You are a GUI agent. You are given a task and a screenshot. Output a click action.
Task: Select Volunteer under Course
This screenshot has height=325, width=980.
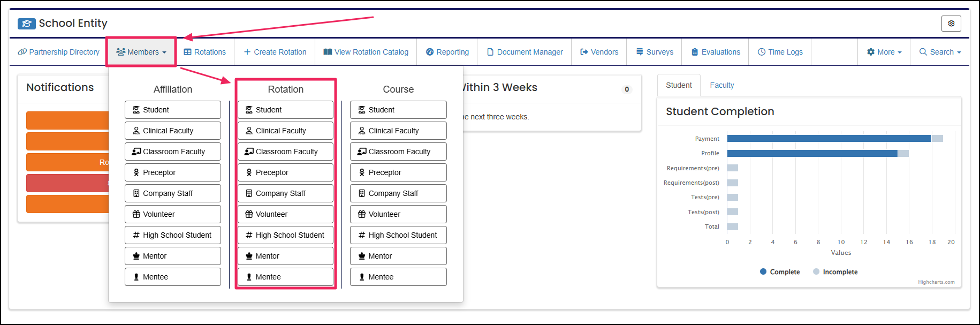click(398, 214)
